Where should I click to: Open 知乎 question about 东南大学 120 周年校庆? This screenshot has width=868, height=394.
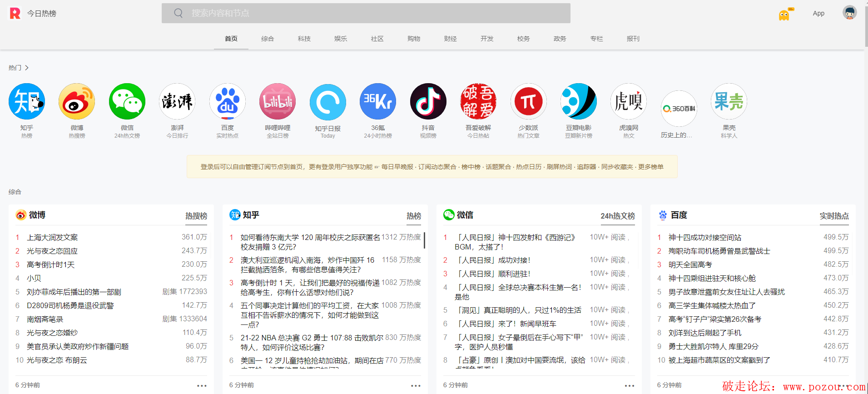point(310,242)
